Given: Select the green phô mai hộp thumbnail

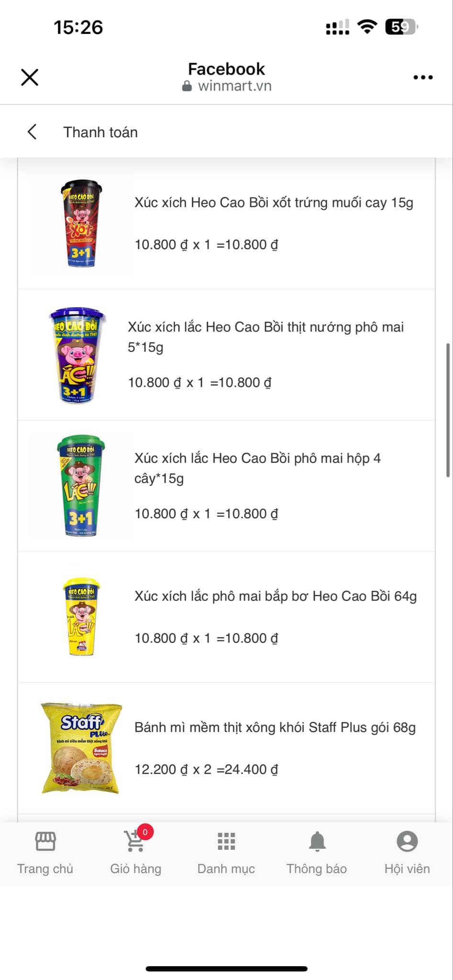Looking at the screenshot, I should 81,486.
